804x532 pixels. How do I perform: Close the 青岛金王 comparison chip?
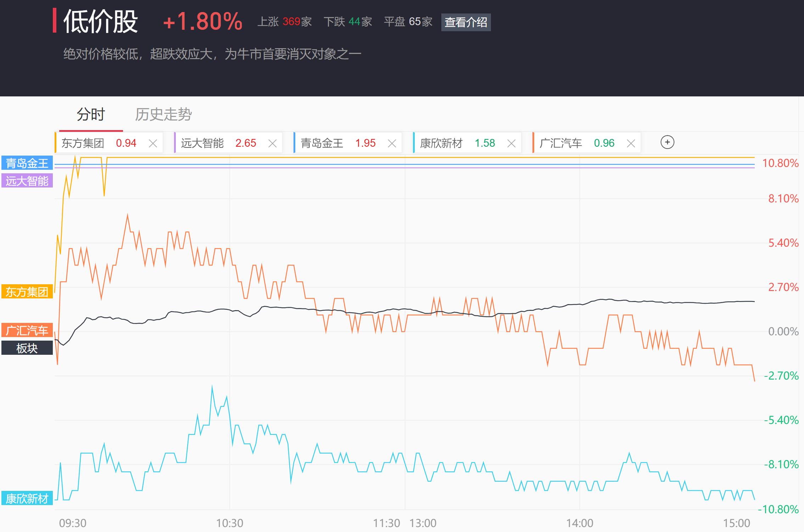[392, 143]
